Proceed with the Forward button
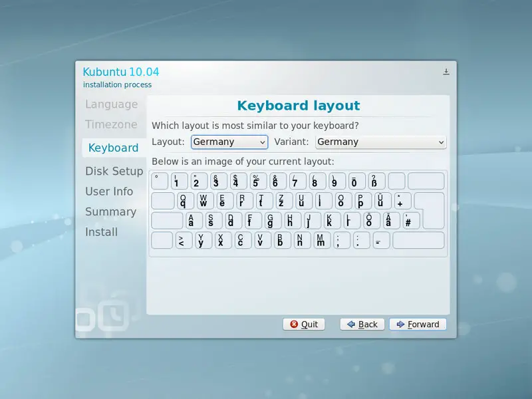 [x=418, y=325]
